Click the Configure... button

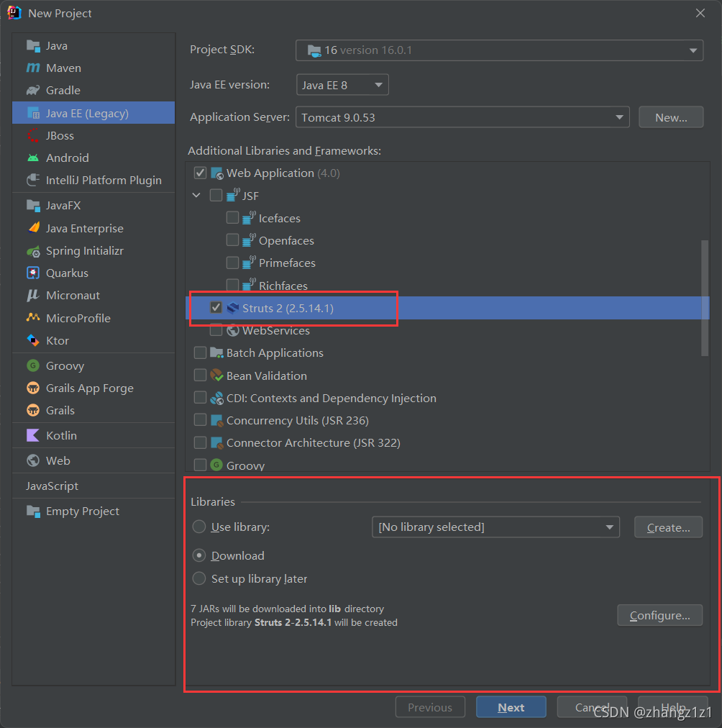click(659, 616)
